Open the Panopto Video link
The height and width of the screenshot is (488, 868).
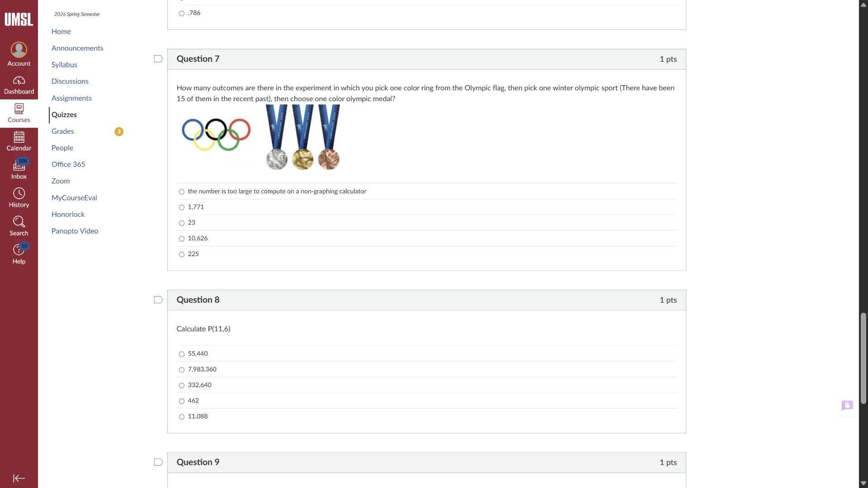(x=75, y=231)
